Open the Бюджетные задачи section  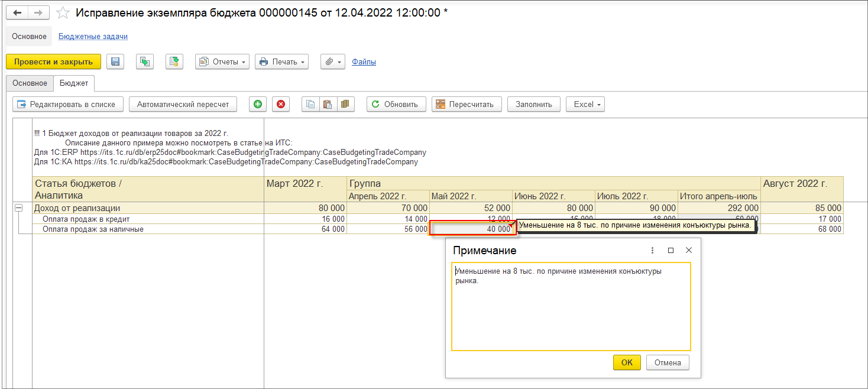(x=93, y=36)
